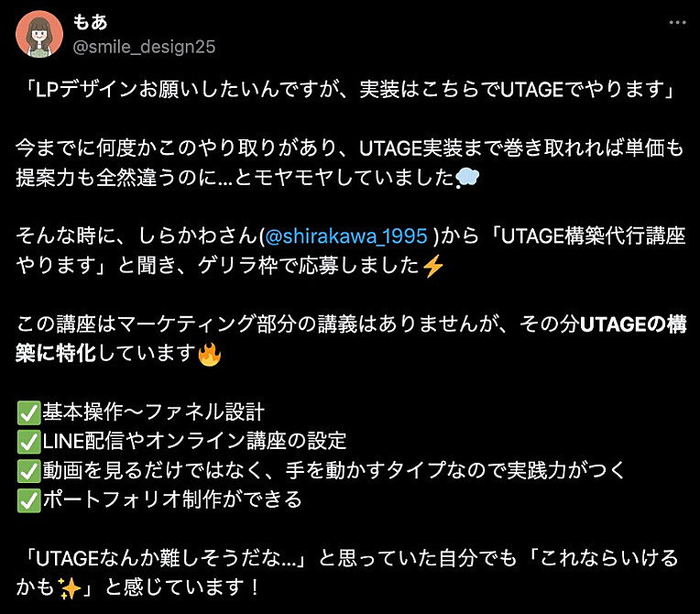The width and height of the screenshot is (700, 614).
Task: Click the fire emoji after 特化しています
Action: pyautogui.click(x=210, y=354)
